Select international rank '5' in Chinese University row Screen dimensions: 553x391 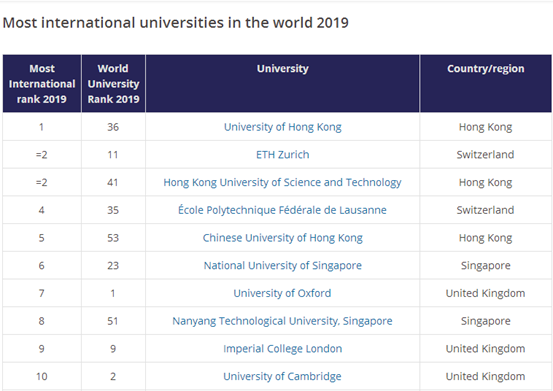click(x=42, y=238)
